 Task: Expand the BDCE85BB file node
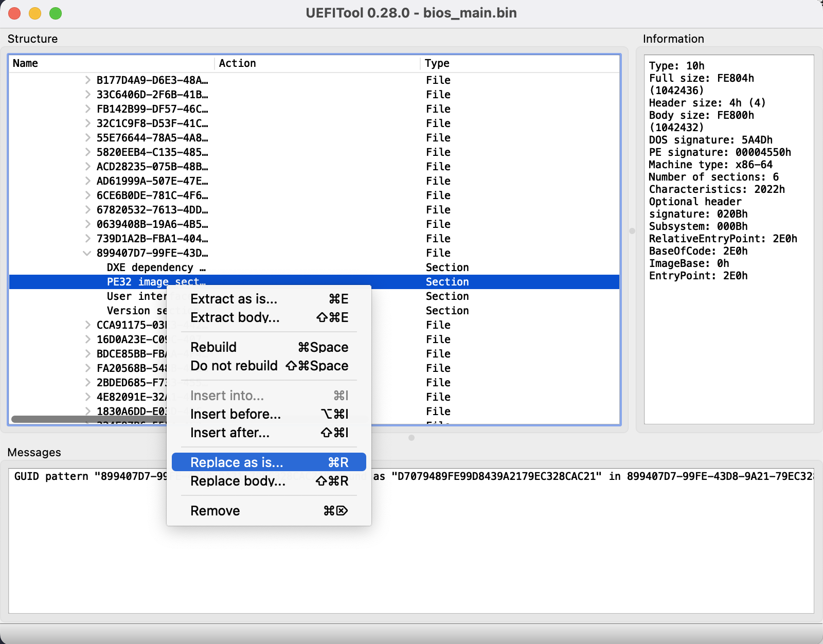[x=88, y=353]
